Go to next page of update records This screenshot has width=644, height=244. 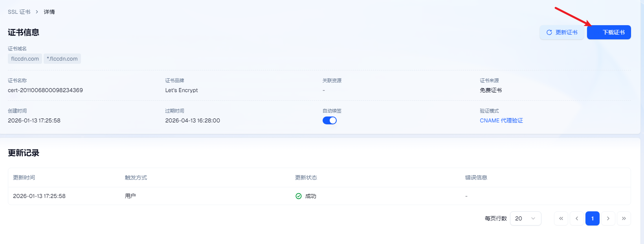tap(608, 218)
